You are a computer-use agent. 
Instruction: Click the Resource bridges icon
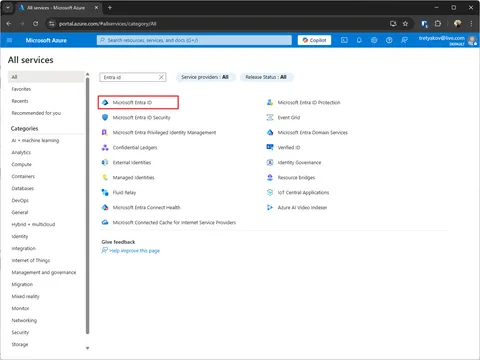(270, 177)
